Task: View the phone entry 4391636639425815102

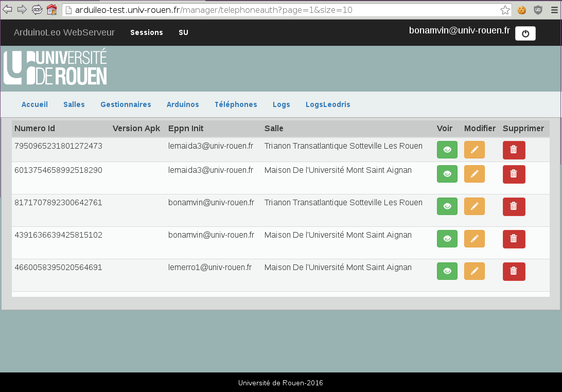Action: 447,239
